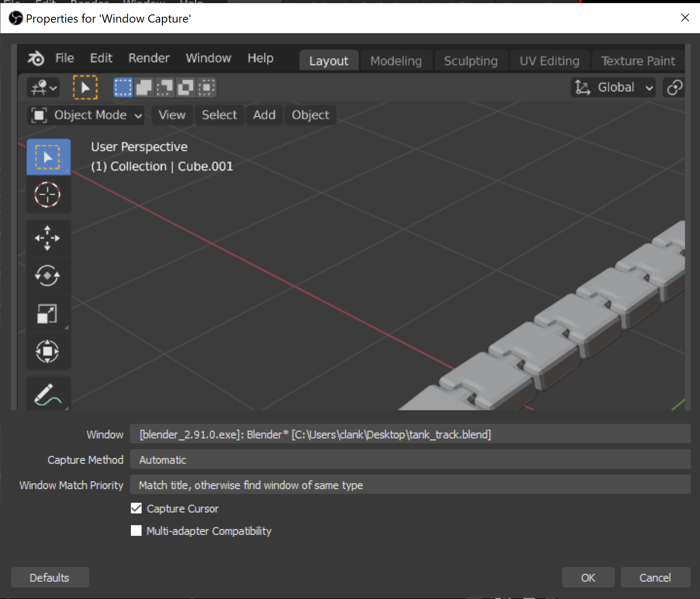Screen dimensions: 700x599
Task: Open the editor type dropdown
Action: [x=43, y=87]
